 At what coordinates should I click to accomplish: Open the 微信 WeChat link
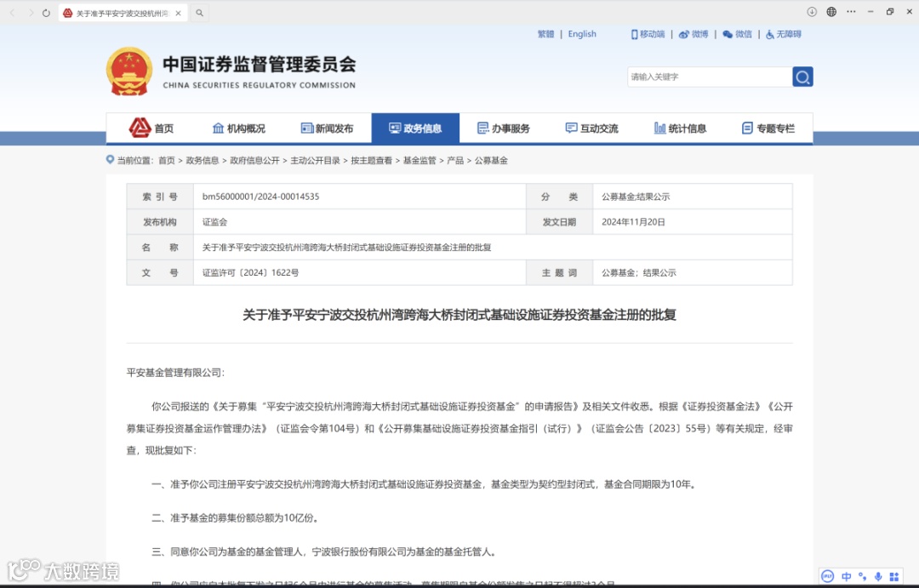coord(737,34)
